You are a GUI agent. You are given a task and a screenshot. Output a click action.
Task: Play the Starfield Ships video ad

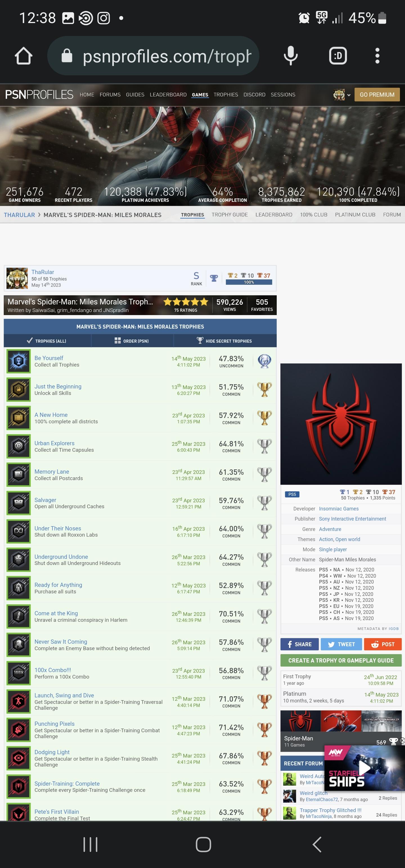(x=364, y=768)
